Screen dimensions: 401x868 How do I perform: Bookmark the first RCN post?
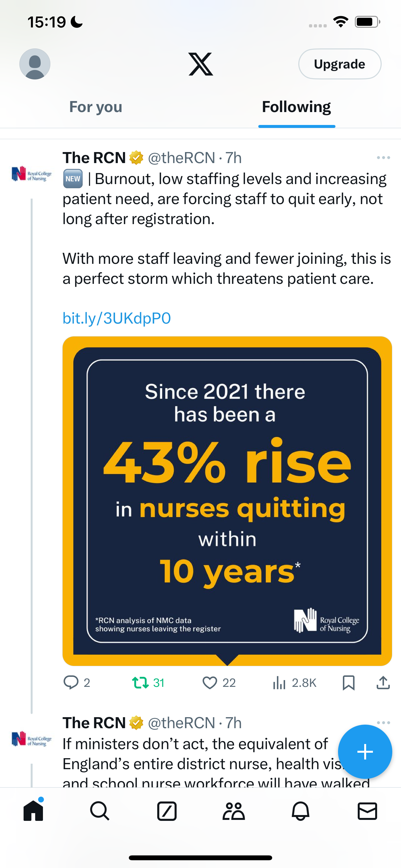pos(348,683)
